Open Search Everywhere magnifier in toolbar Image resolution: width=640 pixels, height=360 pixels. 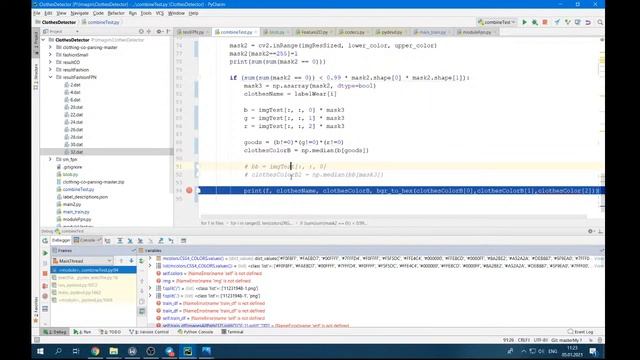point(600,22)
